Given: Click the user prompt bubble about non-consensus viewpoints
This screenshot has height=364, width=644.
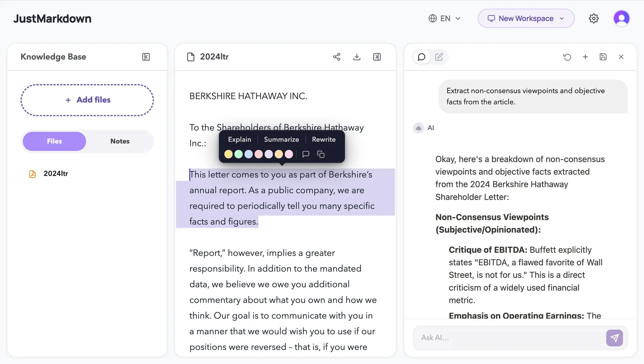Looking at the screenshot, I should (533, 96).
